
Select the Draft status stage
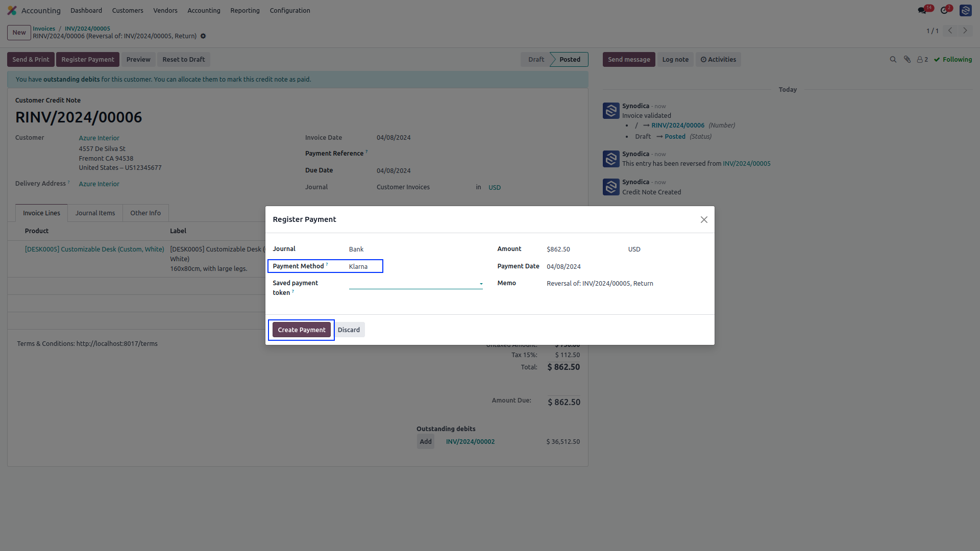(536, 60)
